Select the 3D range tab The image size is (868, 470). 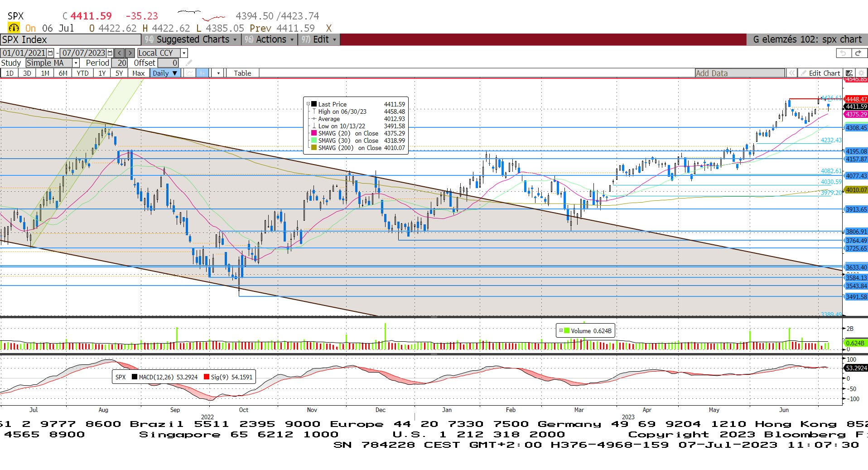tap(27, 73)
